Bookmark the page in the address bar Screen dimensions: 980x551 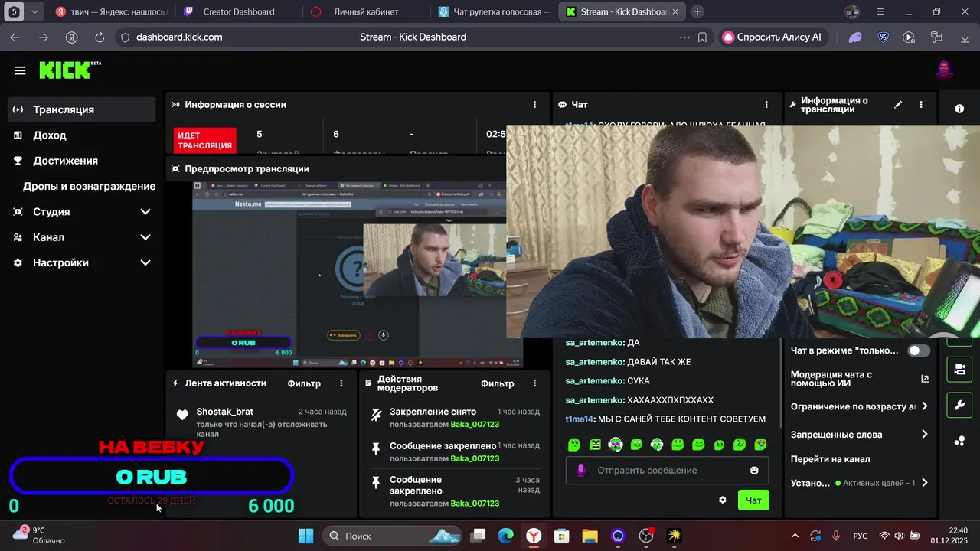point(702,37)
